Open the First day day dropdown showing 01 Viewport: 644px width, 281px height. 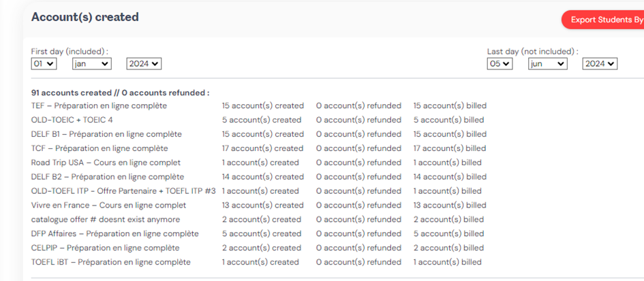tap(43, 63)
